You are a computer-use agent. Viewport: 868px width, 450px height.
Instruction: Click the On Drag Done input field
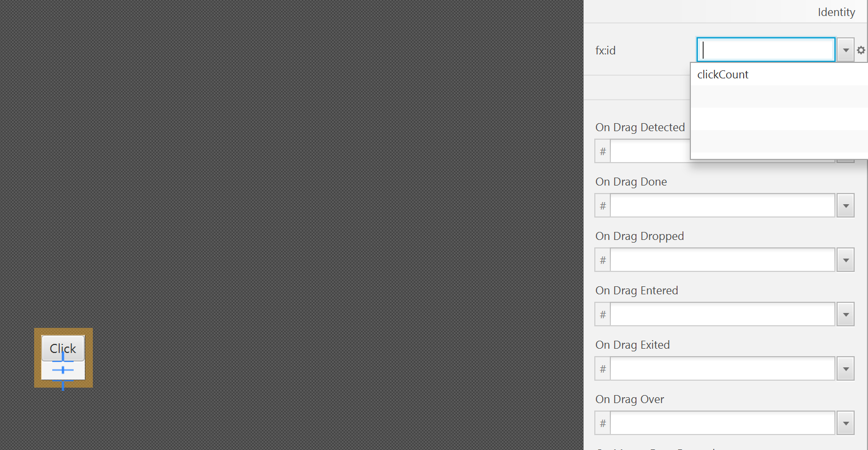coord(722,206)
